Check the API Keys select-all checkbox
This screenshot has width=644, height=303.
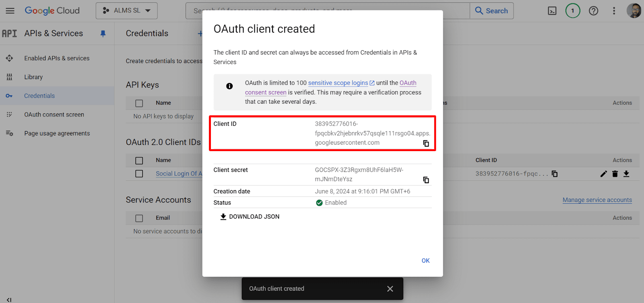[x=139, y=103]
